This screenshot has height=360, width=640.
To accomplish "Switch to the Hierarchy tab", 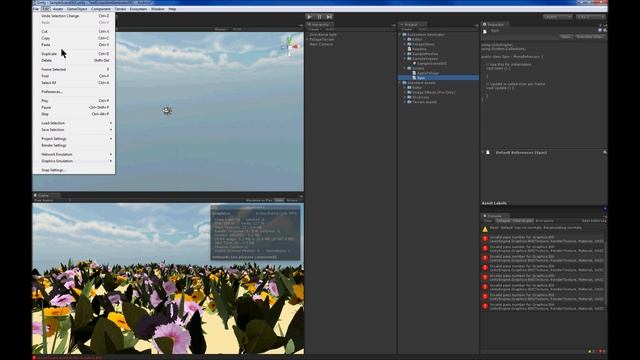I will click(320, 24).
